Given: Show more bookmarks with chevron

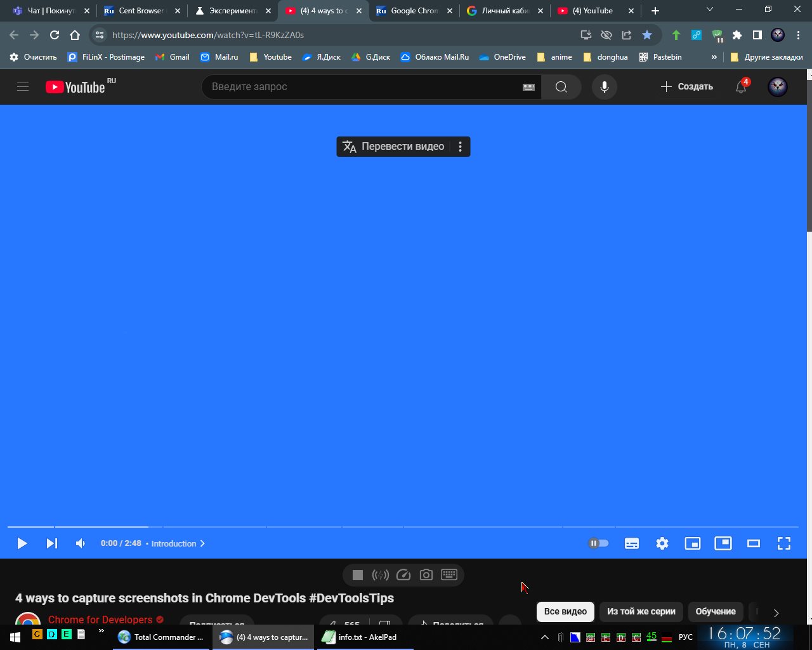Looking at the screenshot, I should pos(714,57).
